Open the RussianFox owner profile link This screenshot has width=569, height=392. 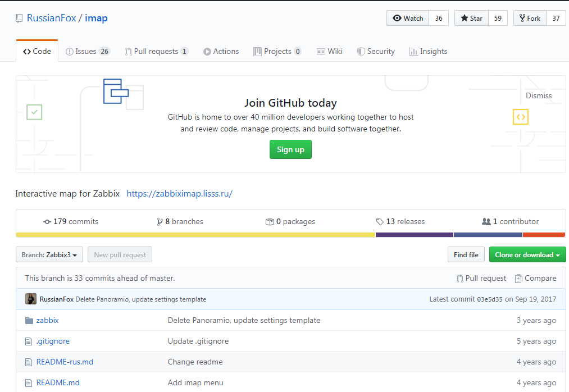coord(52,18)
